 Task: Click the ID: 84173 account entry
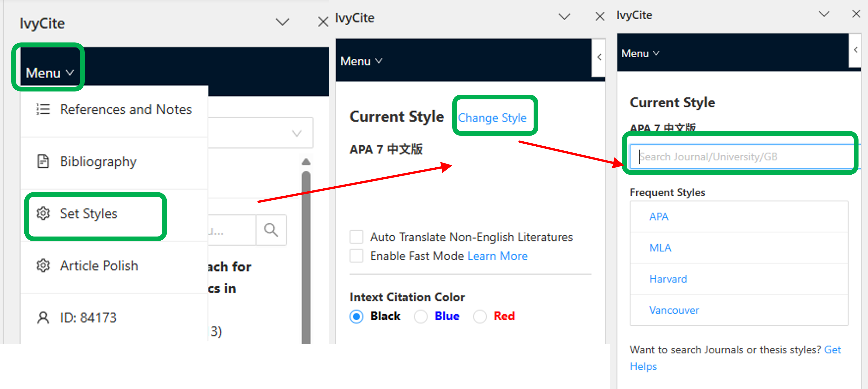pyautogui.click(x=114, y=318)
